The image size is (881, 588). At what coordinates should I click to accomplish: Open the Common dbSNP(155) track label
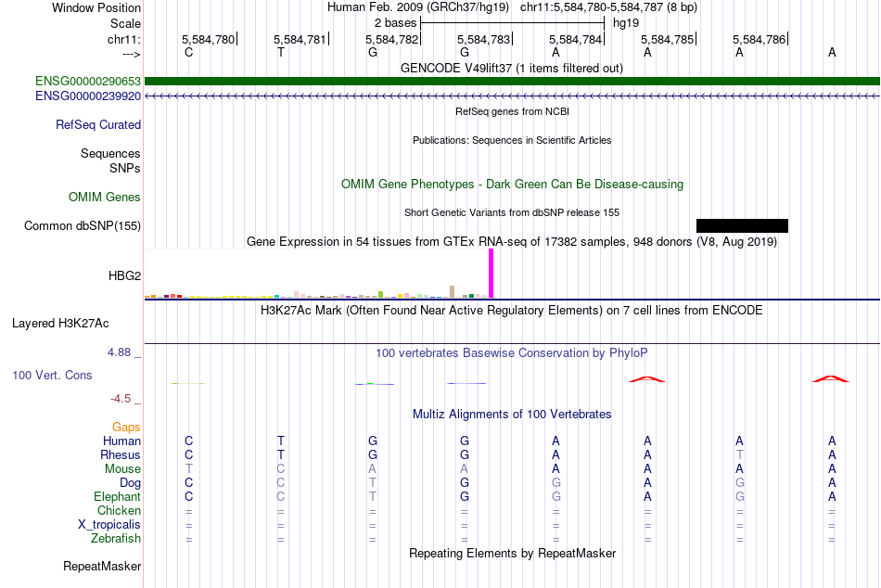click(83, 226)
